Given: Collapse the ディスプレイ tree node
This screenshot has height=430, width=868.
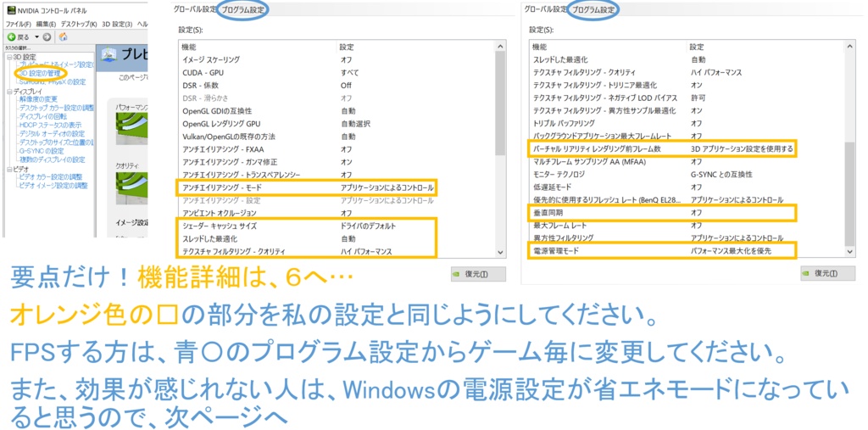Looking at the screenshot, I should coord(8,91).
